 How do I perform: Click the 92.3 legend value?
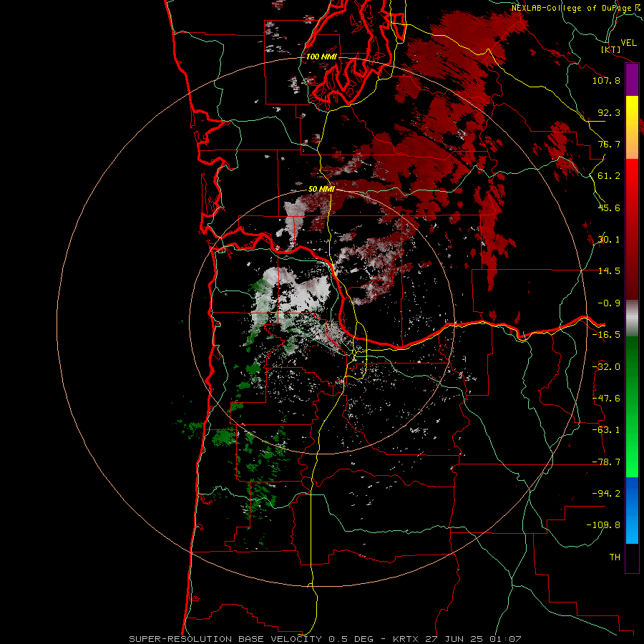tap(609, 112)
